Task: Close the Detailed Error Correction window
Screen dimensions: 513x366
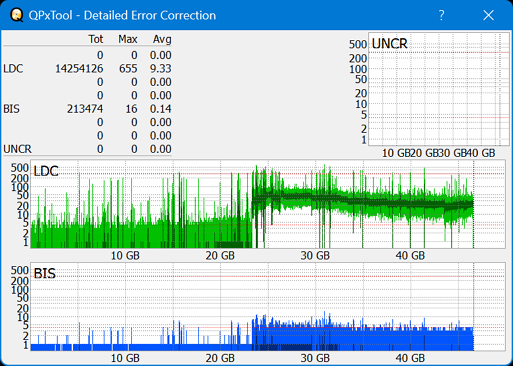Action: point(488,15)
